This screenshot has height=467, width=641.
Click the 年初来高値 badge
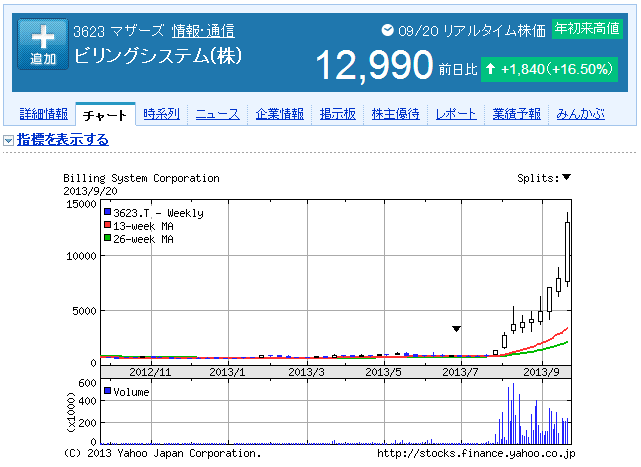587,29
